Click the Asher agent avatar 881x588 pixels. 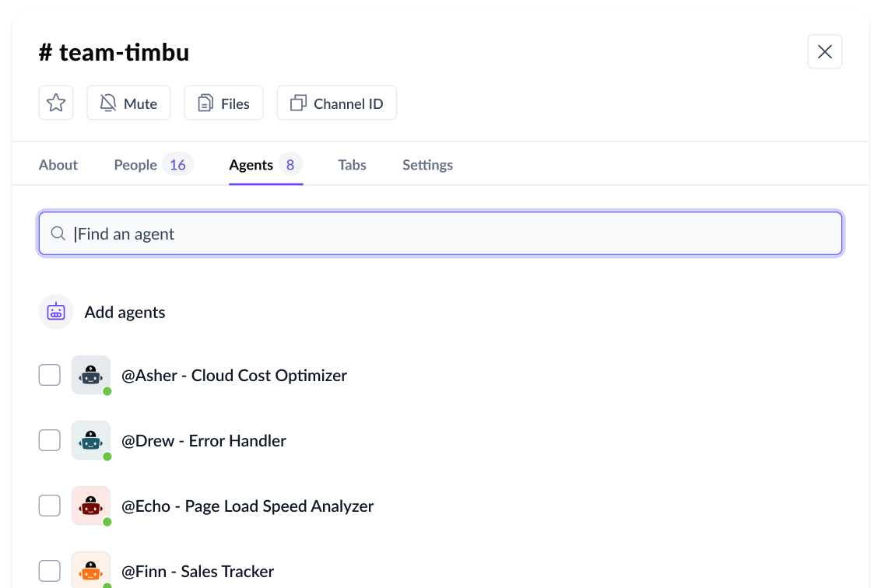tap(91, 376)
